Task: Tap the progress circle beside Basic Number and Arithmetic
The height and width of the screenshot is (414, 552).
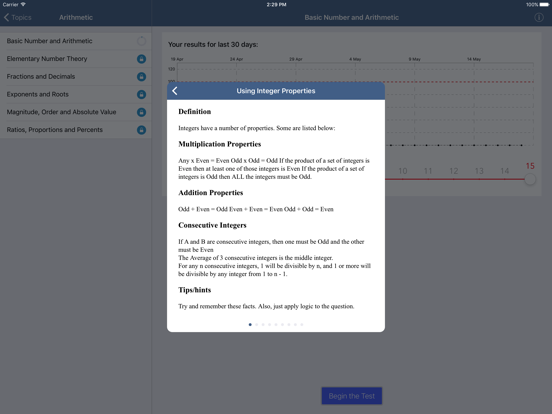Action: coord(141,41)
